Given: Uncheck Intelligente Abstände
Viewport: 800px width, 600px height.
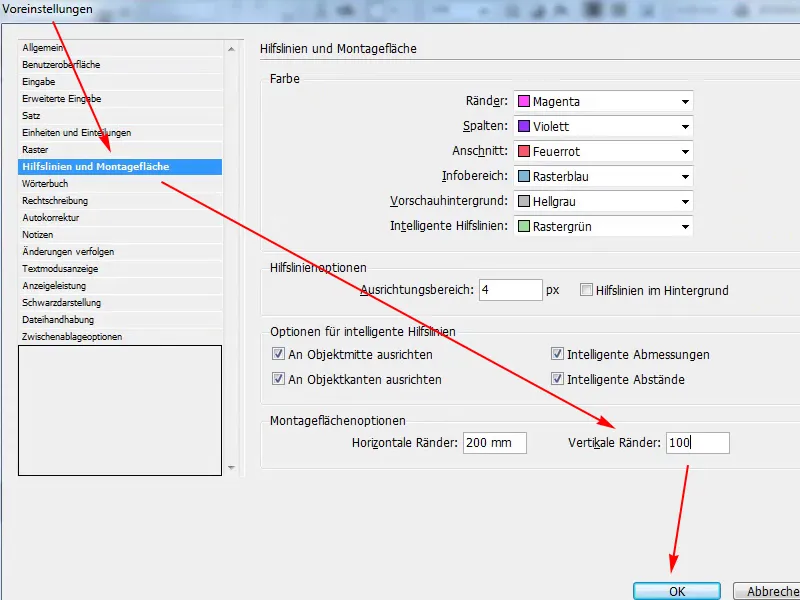Looking at the screenshot, I should click(x=557, y=379).
